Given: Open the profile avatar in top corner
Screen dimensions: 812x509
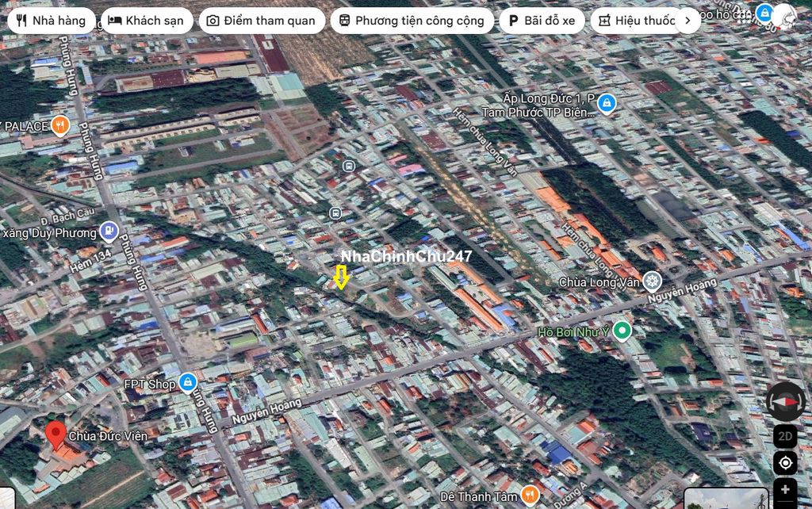Looking at the screenshot, I should pos(784,14).
